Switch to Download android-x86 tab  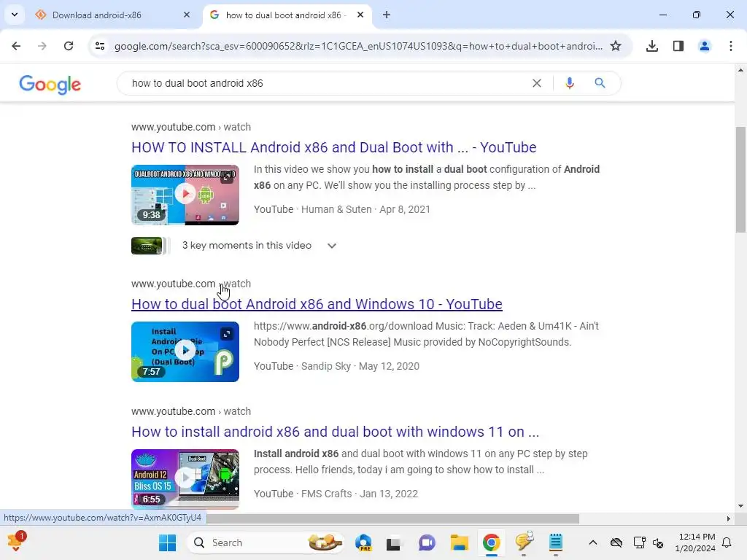pyautogui.click(x=97, y=15)
